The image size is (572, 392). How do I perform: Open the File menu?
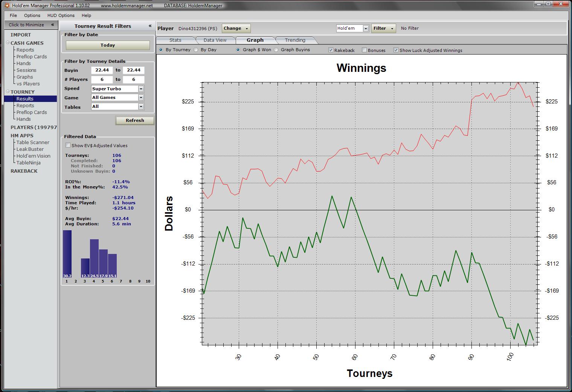(x=13, y=15)
